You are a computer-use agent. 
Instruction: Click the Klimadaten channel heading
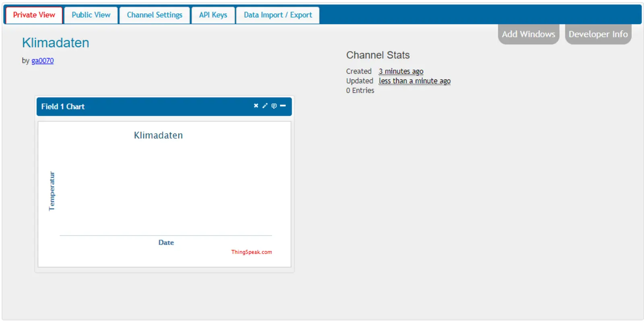(x=56, y=43)
